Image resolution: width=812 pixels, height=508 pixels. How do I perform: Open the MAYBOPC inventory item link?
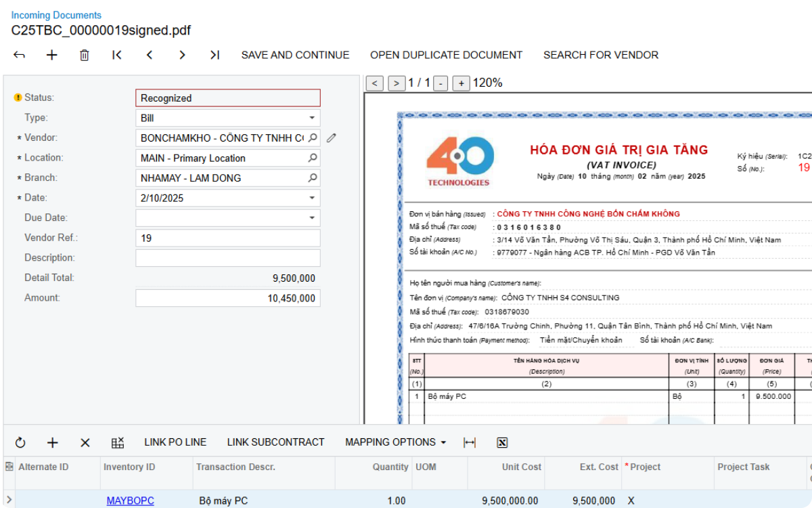tap(129, 501)
